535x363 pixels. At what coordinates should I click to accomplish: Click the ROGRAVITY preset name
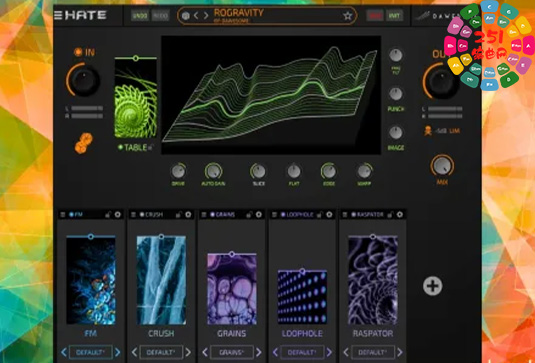[x=238, y=13]
